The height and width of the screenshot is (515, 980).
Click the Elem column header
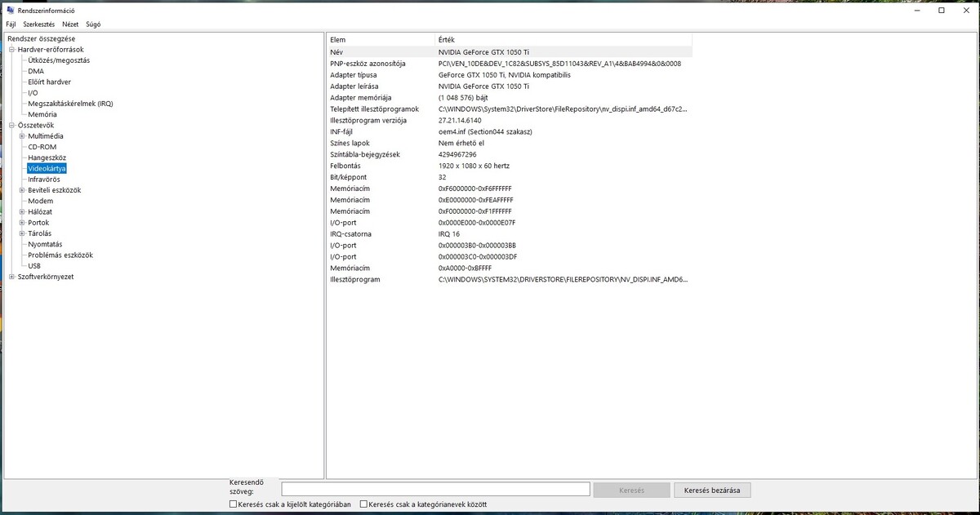[381, 40]
